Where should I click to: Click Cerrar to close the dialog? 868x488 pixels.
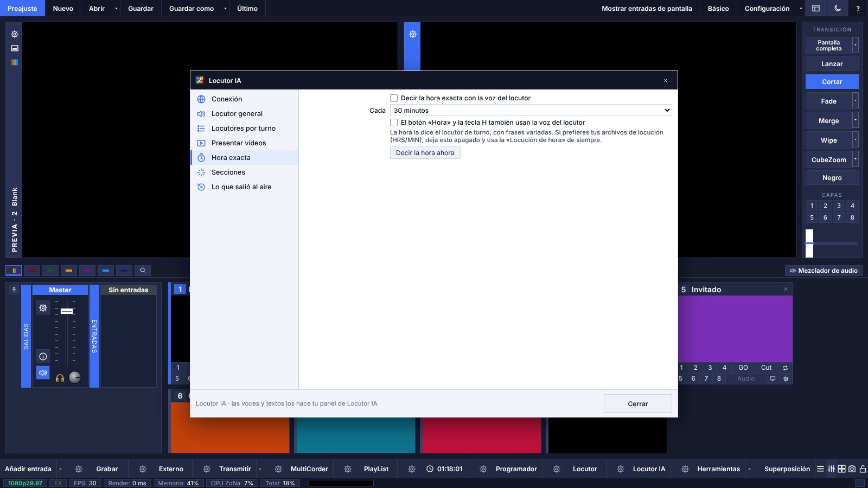pos(638,403)
